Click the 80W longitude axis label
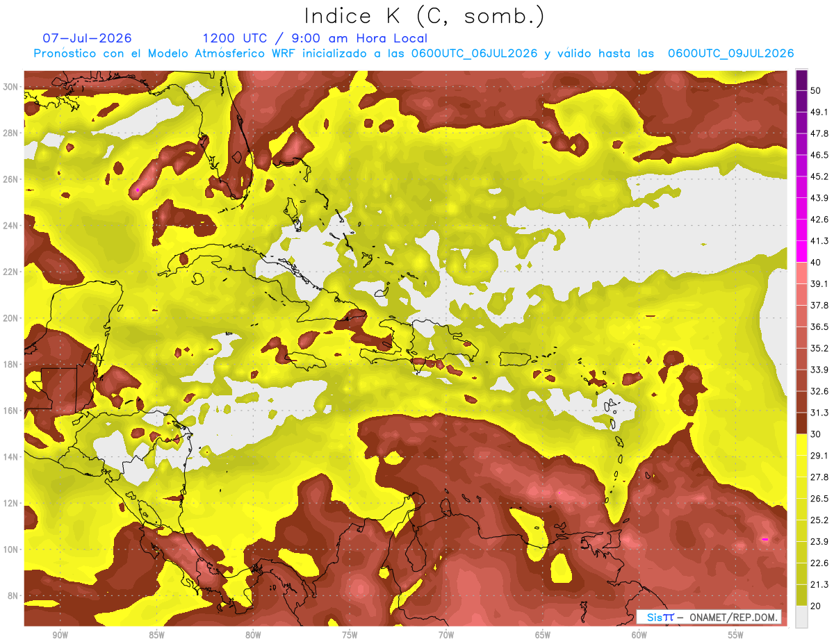834x644 pixels. pos(253,635)
